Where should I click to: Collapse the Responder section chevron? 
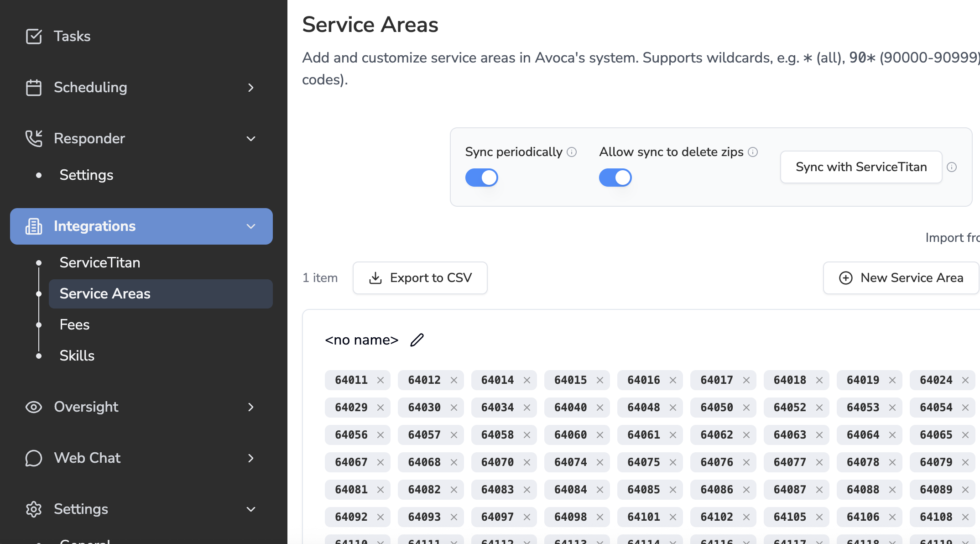tap(250, 138)
